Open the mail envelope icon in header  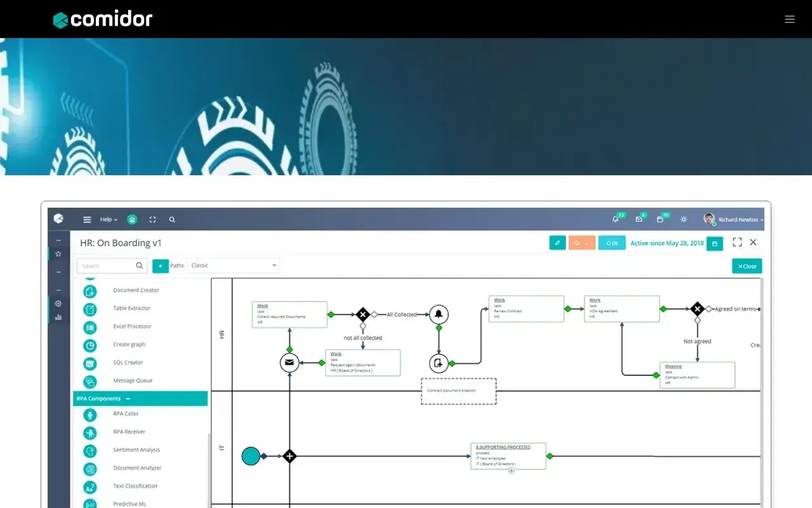(639, 220)
